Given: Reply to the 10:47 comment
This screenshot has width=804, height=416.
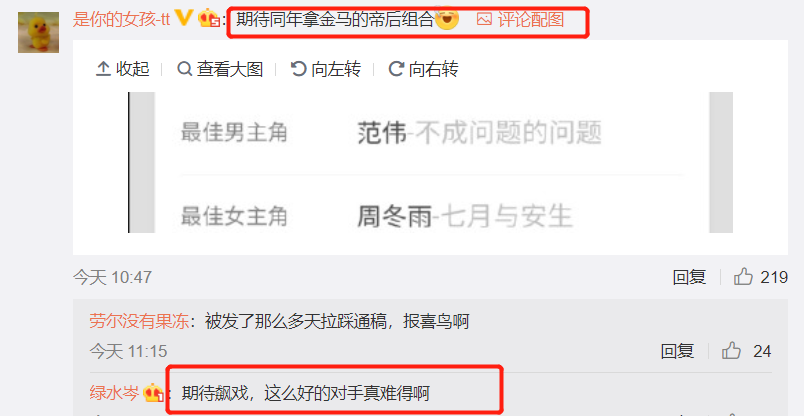Looking at the screenshot, I should (x=689, y=278).
